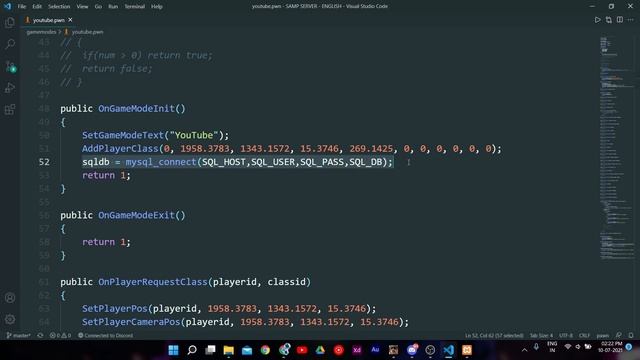The height and width of the screenshot is (360, 640).
Task: Open Google Chrome from the taskbar
Action: pyautogui.click(x=265, y=350)
